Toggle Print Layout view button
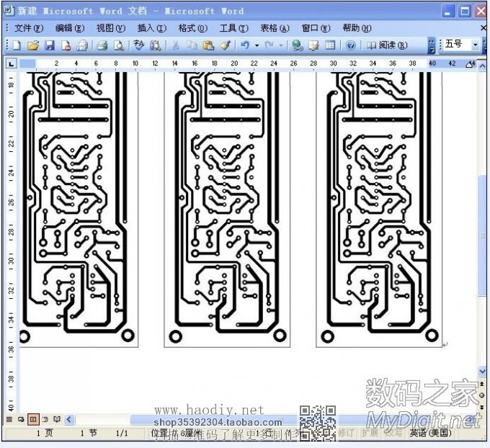This screenshot has width=490, height=448. pos(33,418)
